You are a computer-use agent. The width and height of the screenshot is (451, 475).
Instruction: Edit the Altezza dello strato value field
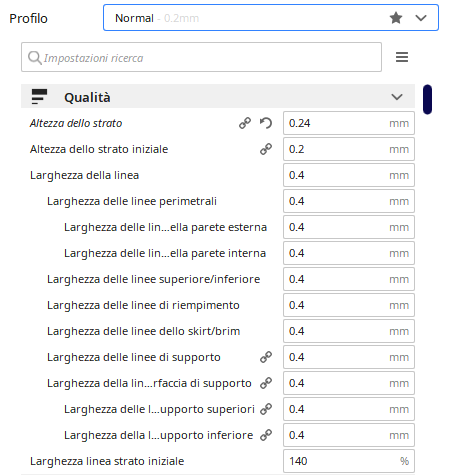click(x=349, y=123)
